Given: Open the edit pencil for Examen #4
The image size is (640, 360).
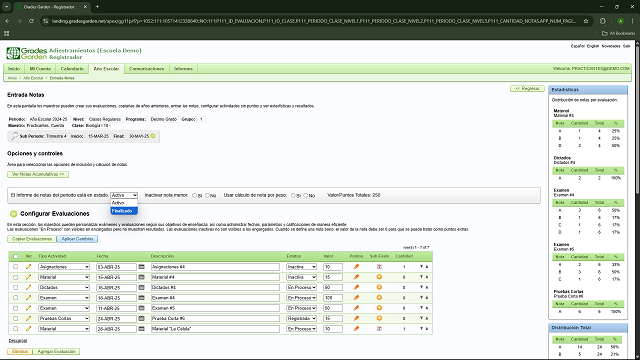Looking at the screenshot, I should (x=28, y=298).
